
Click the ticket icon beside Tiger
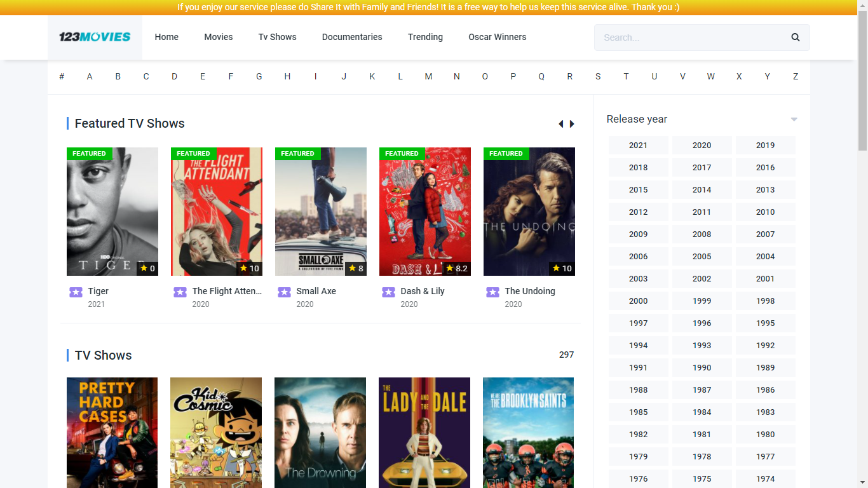(76, 292)
